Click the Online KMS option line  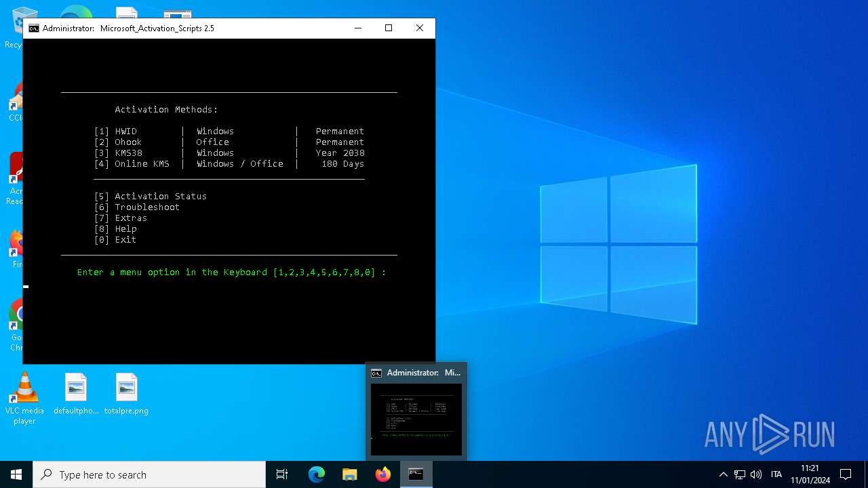[x=229, y=164]
